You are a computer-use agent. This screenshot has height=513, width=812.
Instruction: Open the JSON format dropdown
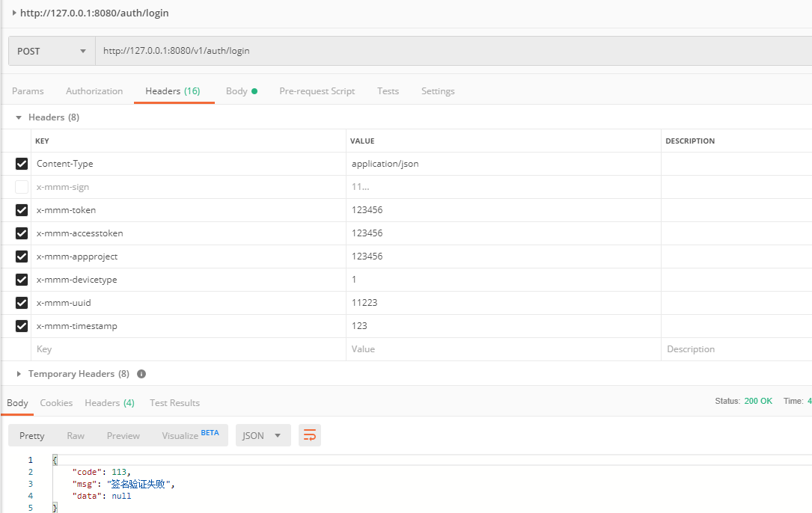[263, 435]
